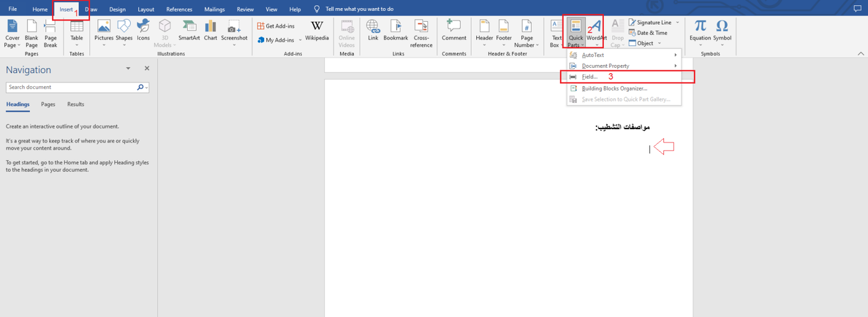Switch to the Mailings tab
The width and height of the screenshot is (868, 317).
click(215, 9)
